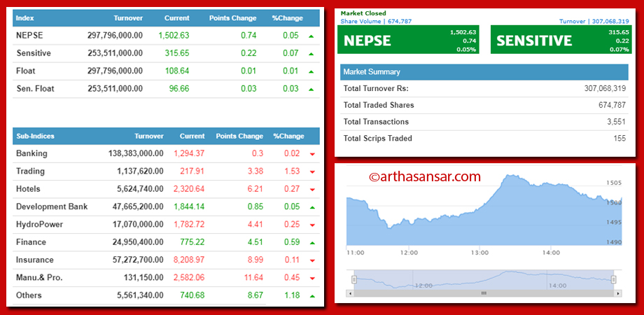Click the red down arrow in Trading row
644x315 pixels.
[312, 172]
